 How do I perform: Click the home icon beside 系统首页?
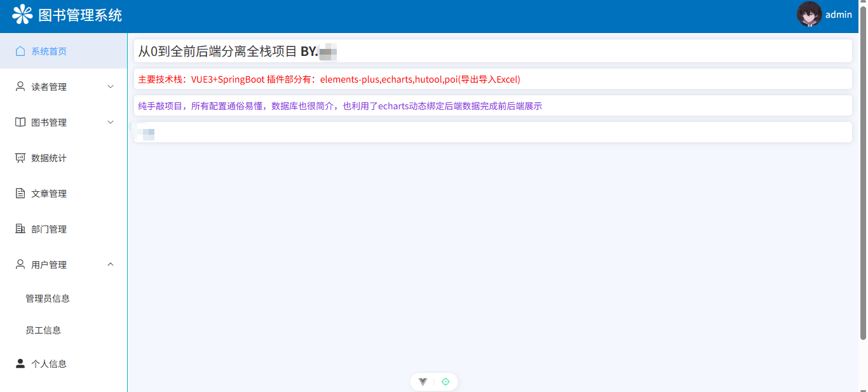point(20,51)
